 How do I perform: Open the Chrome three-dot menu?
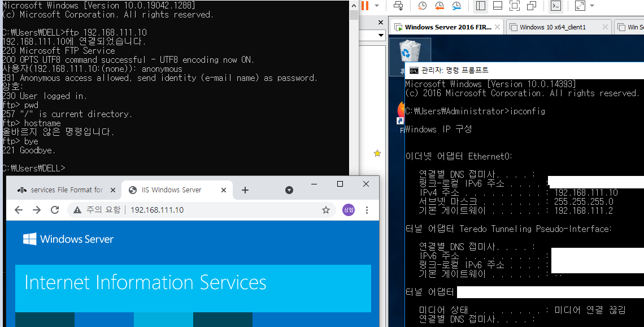tap(367, 210)
